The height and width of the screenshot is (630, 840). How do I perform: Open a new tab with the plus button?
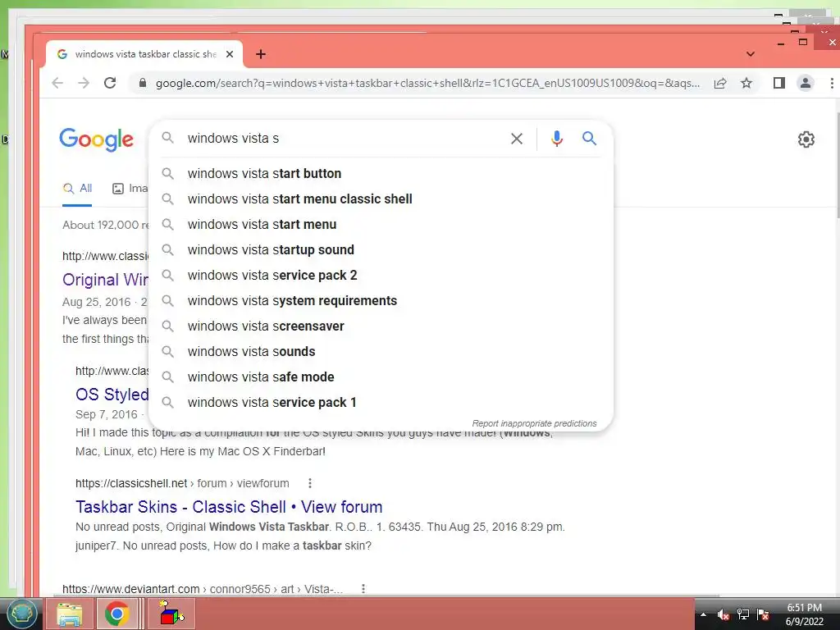[x=261, y=54]
